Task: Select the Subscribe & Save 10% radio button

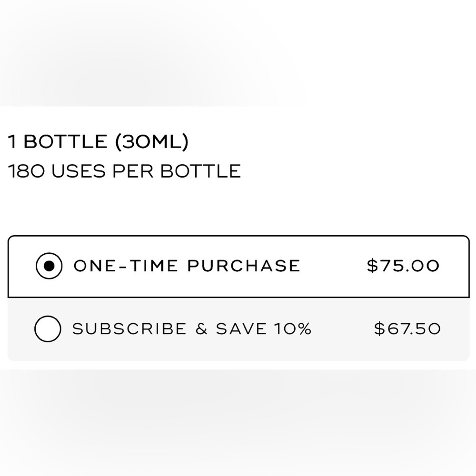Action: pyautogui.click(x=48, y=329)
